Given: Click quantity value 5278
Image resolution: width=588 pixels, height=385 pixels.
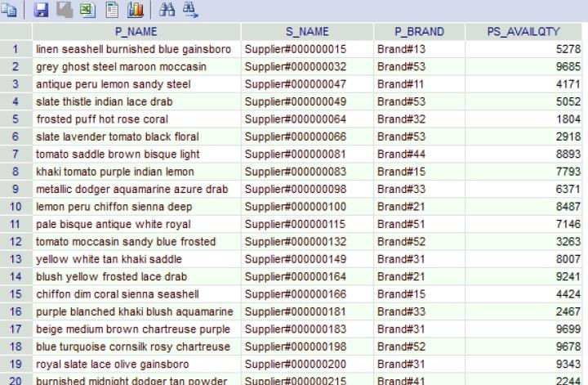Looking at the screenshot, I should coord(523,49).
